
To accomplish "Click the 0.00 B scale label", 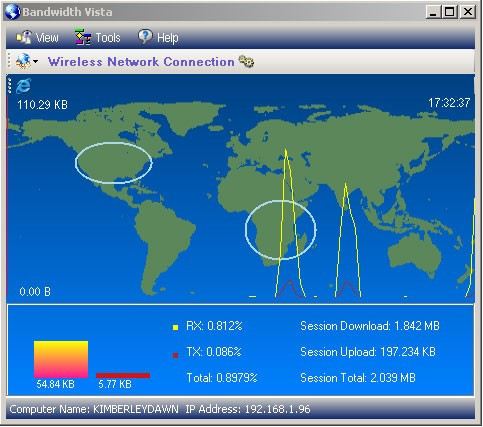I will (35, 292).
